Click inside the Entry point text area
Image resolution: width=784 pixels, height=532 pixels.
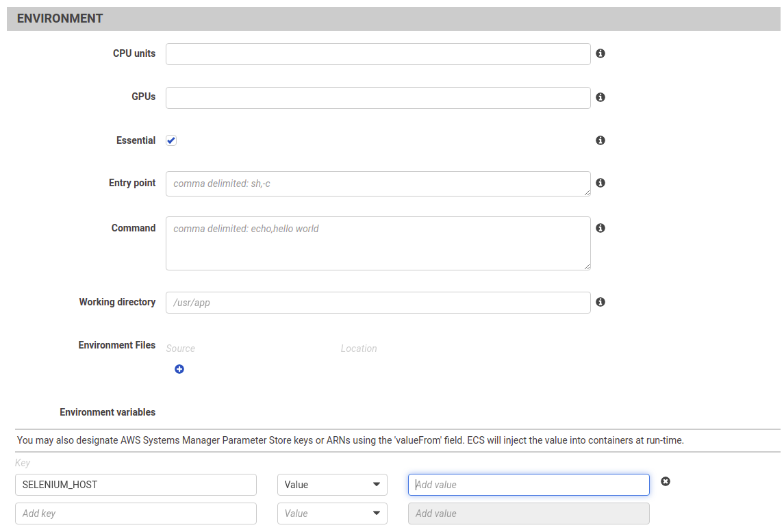click(378, 183)
